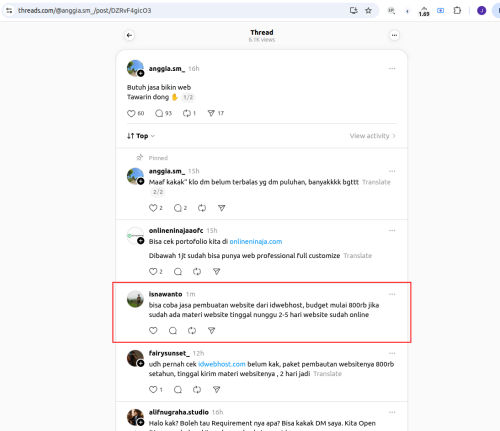
Task: Open more options on onlineninjaaofc reply
Action: click(392, 230)
